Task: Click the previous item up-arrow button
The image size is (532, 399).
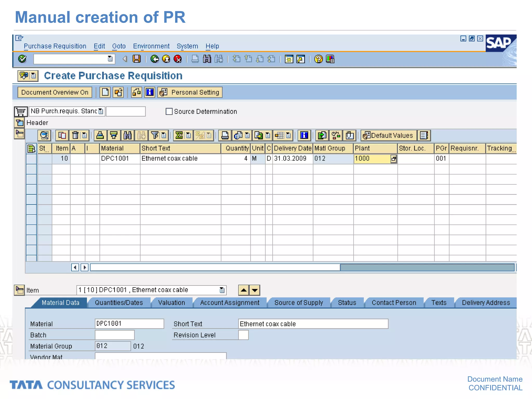Action: 244,290
